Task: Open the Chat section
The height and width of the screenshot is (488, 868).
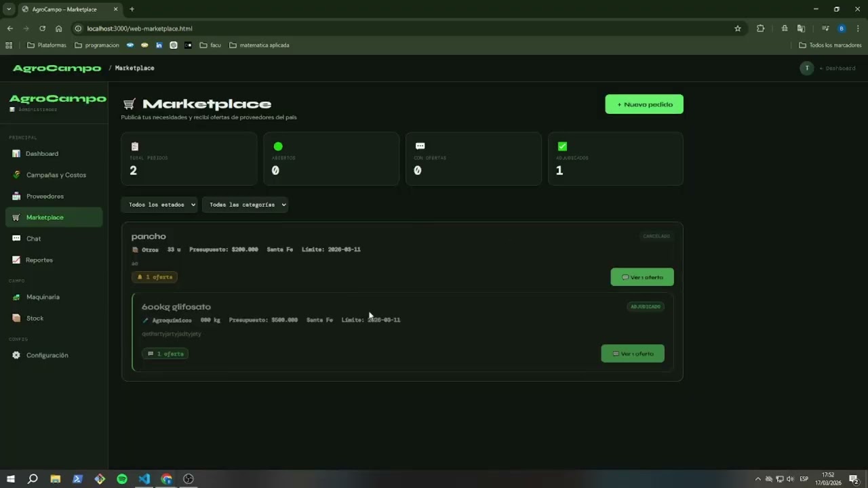Action: point(54,239)
